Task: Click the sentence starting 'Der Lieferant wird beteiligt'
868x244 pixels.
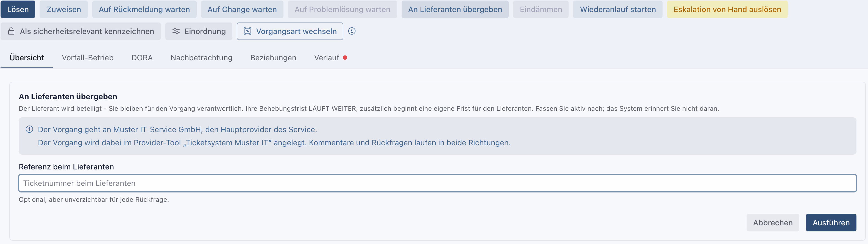Action: (369, 109)
